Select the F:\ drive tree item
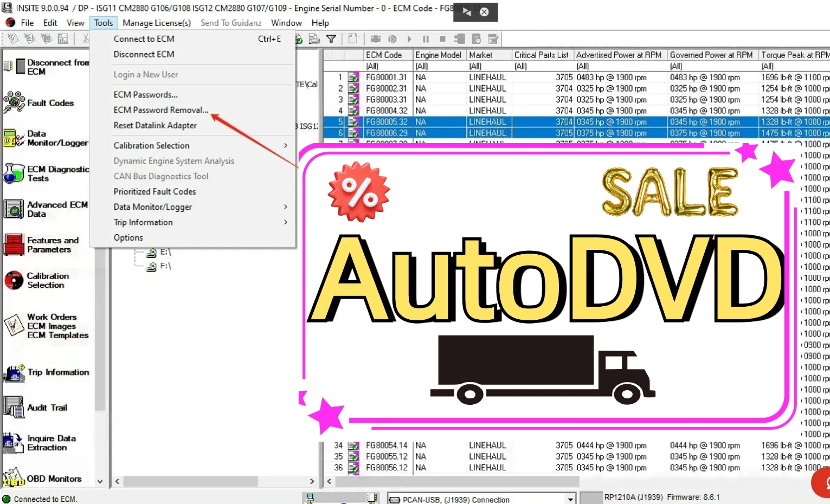The image size is (830, 504). [x=165, y=266]
